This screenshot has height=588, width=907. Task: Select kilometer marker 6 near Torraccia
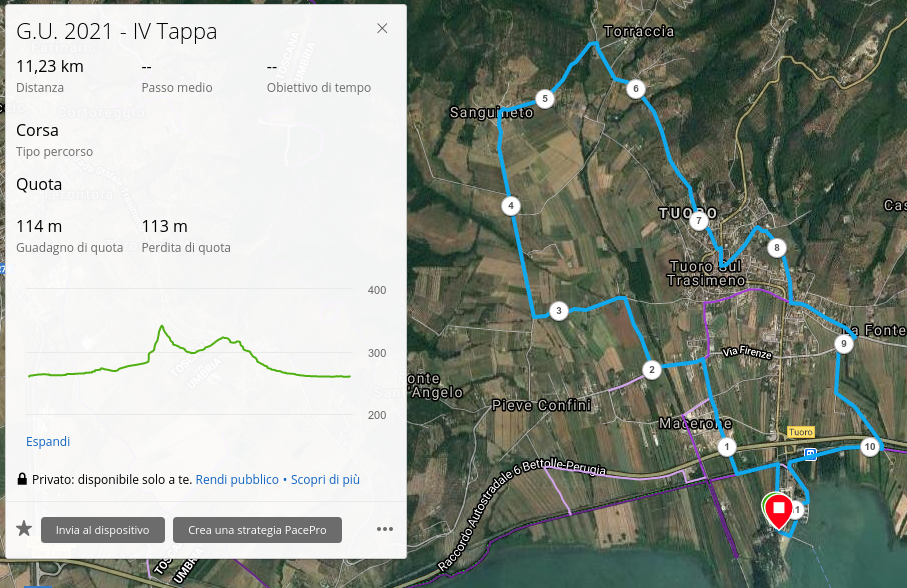[635, 89]
